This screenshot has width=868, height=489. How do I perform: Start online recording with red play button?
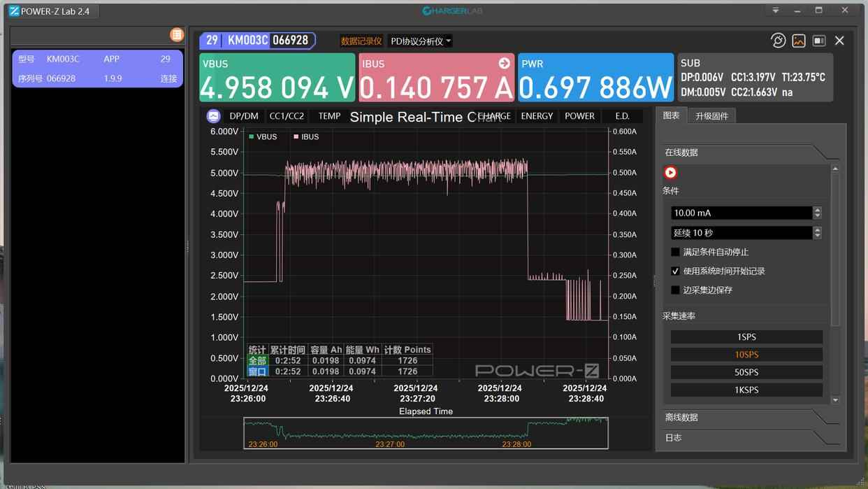pos(670,173)
